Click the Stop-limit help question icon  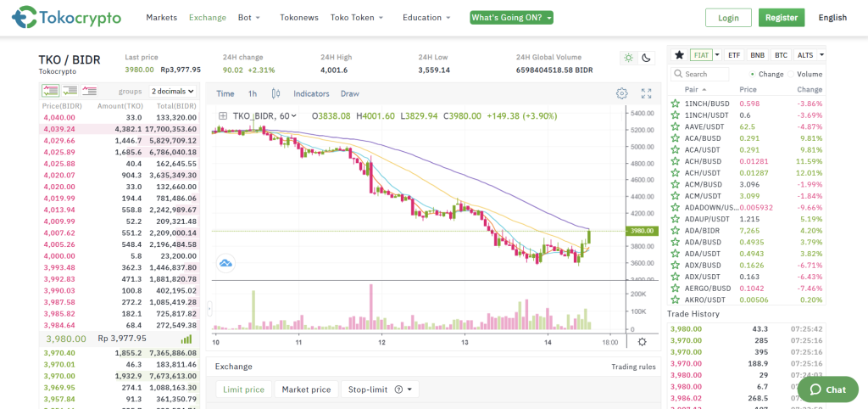pyautogui.click(x=398, y=389)
